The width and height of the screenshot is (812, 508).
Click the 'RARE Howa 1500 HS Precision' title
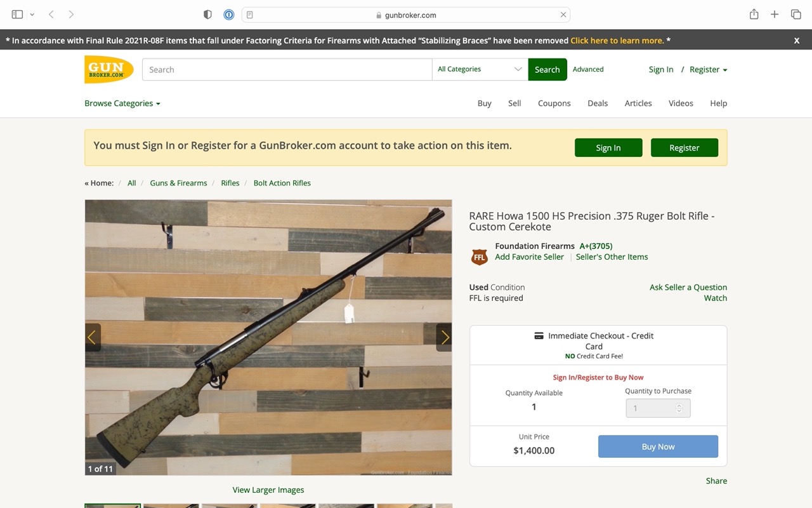pyautogui.click(x=592, y=221)
